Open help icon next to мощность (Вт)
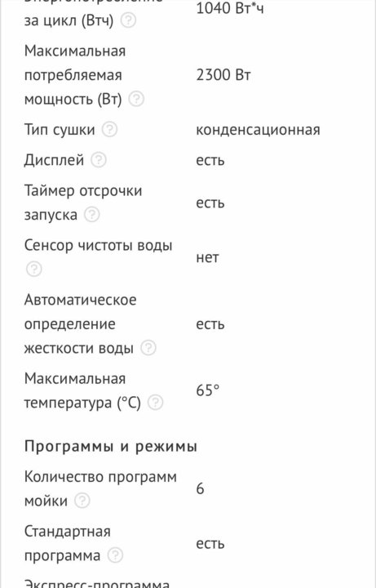Screen dimensions: 376x588 pos(136,100)
